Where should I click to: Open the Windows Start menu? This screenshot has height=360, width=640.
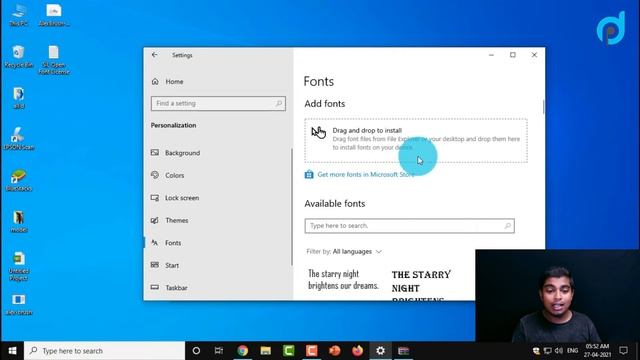pos(12,351)
